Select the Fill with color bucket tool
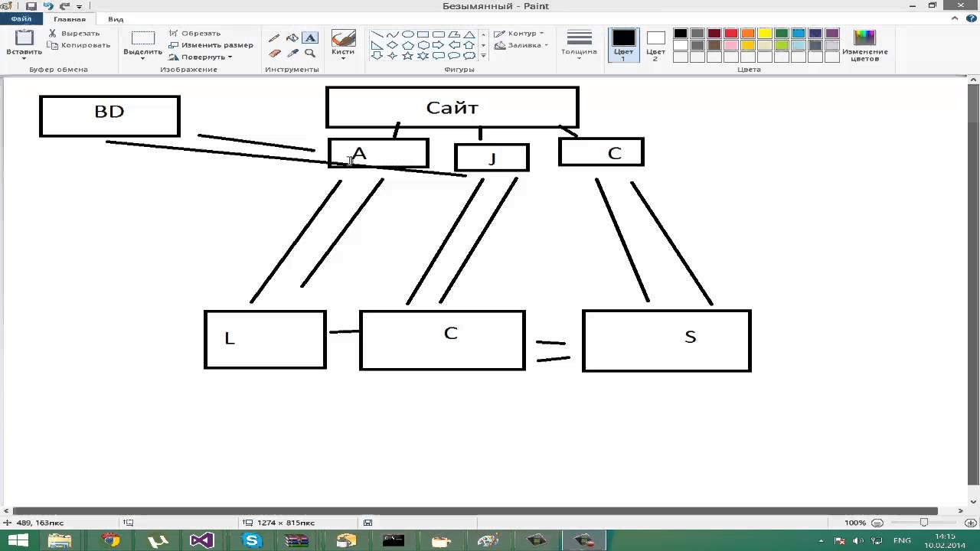980x551 pixels. pyautogui.click(x=292, y=37)
